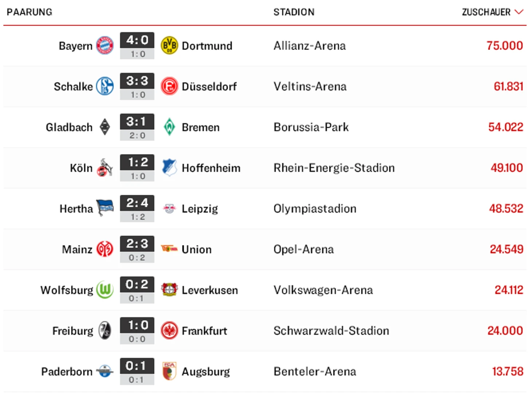Click the Hertha flag logo
Image resolution: width=532 pixels, height=397 pixels.
(105, 208)
